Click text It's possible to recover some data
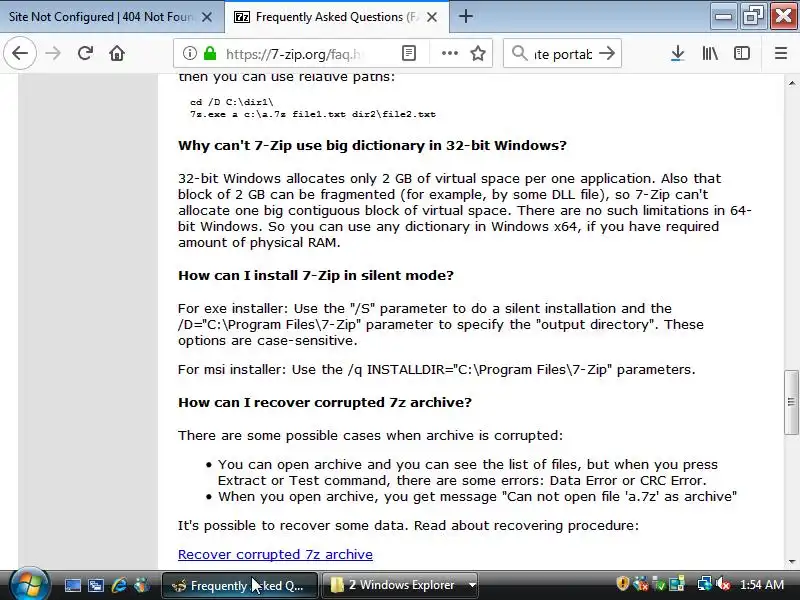Image resolution: width=800 pixels, height=600 pixels. click(408, 526)
